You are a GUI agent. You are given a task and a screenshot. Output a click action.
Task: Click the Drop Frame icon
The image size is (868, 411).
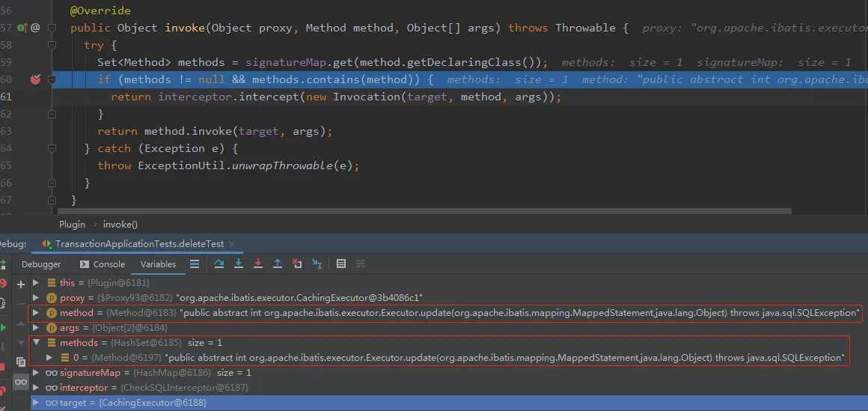(297, 264)
